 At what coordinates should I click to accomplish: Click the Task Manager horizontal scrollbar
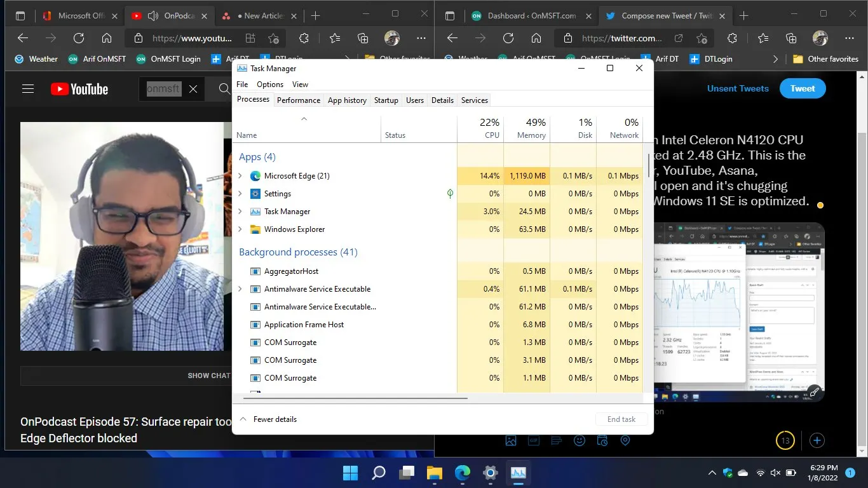tap(357, 398)
